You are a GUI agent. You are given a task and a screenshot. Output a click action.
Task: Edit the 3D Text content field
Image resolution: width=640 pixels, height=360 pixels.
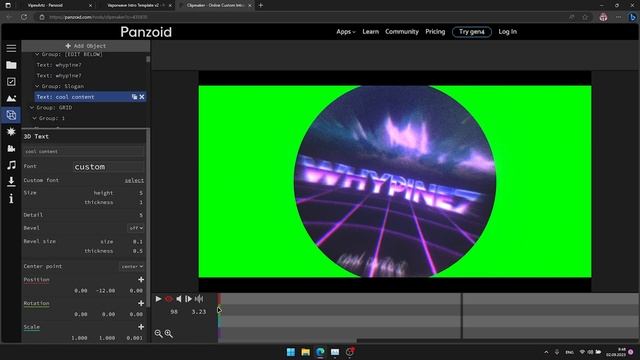tap(84, 151)
